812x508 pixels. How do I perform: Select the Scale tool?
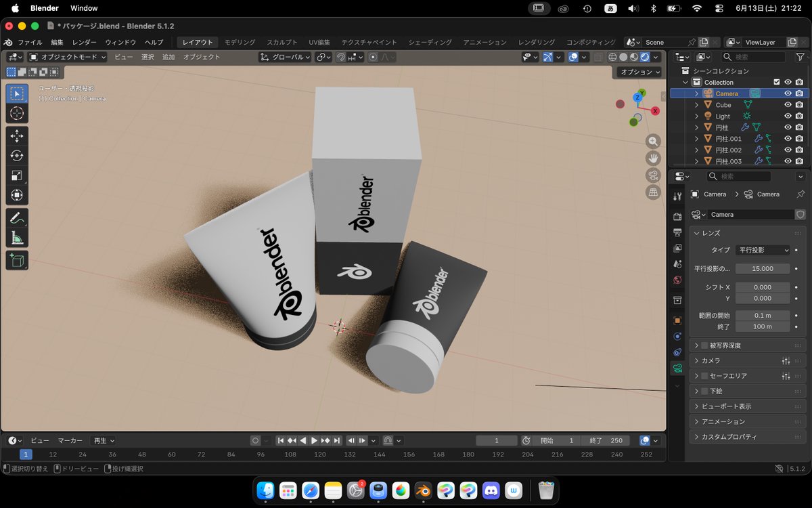pos(17,175)
